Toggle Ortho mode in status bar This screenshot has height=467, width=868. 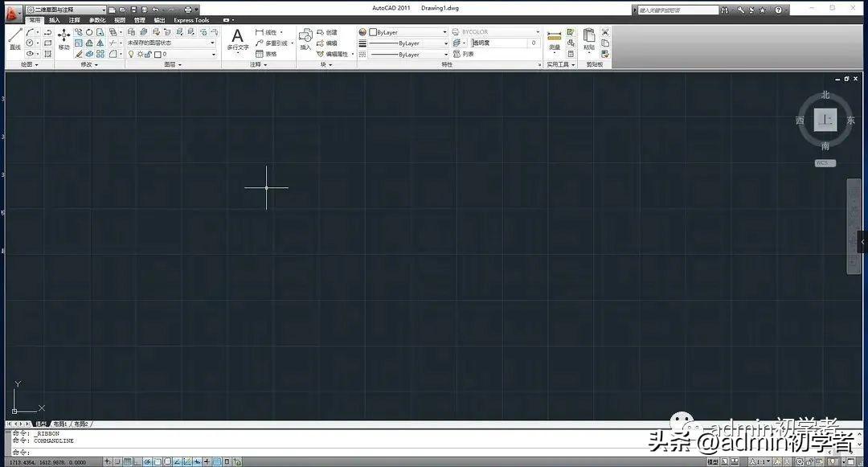point(137,461)
